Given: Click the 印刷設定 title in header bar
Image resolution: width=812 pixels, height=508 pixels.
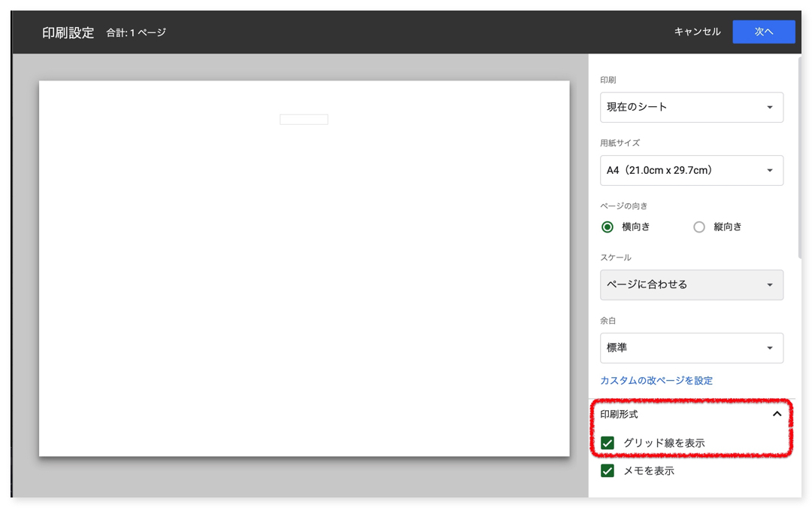Looking at the screenshot, I should 68,32.
